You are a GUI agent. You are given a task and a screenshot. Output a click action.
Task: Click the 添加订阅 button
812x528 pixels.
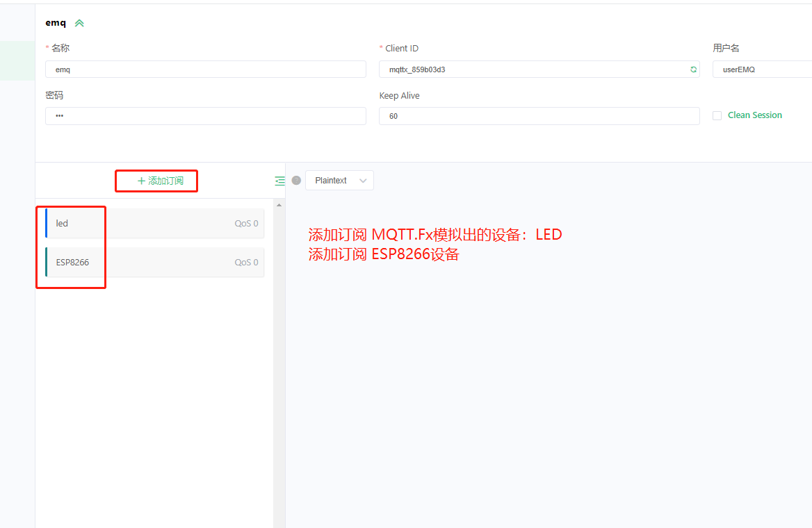click(x=156, y=180)
